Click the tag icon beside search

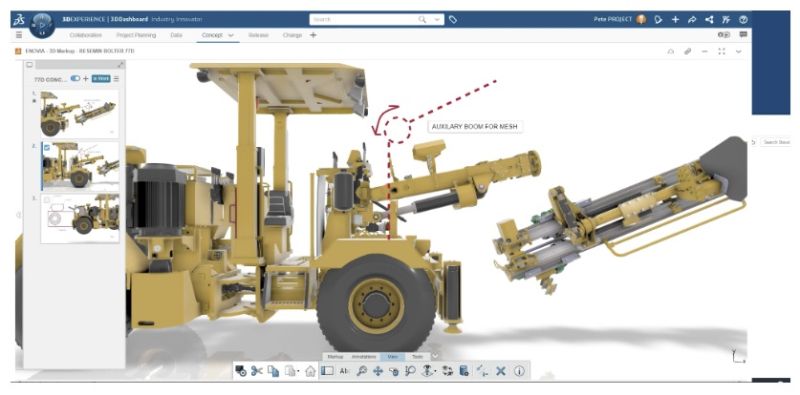point(453,19)
